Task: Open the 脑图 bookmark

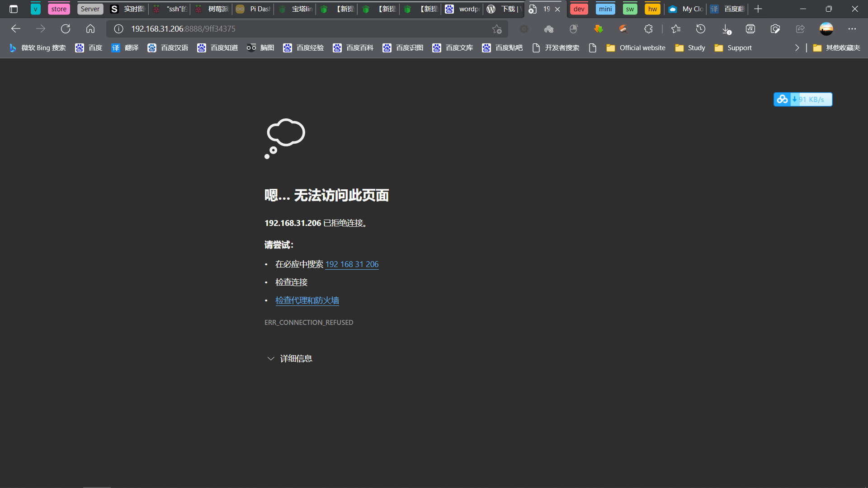Action: [260, 48]
